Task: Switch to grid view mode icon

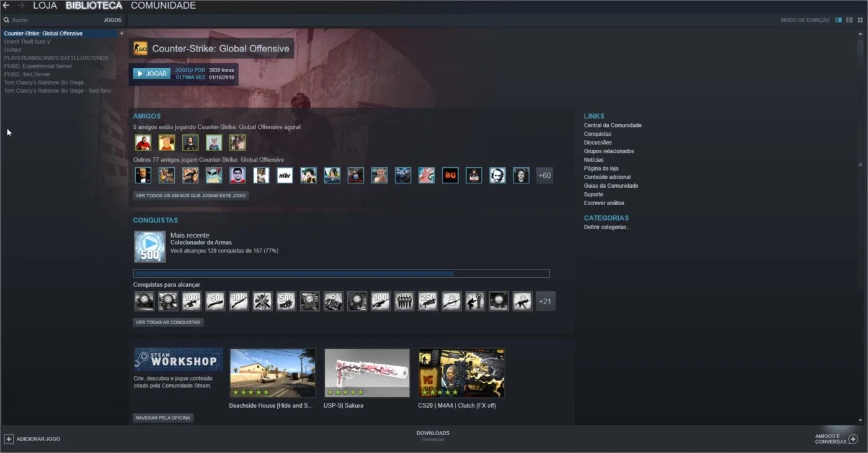Action: [860, 20]
